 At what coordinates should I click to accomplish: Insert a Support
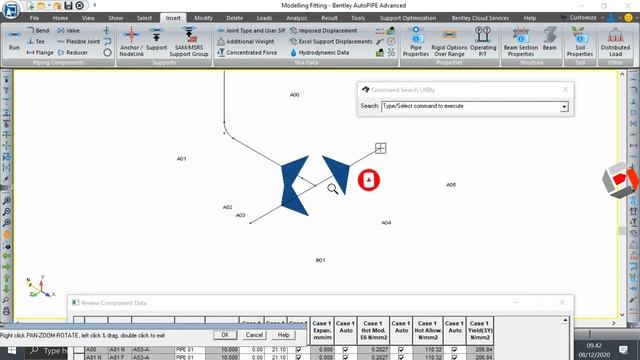pyautogui.click(x=156, y=39)
